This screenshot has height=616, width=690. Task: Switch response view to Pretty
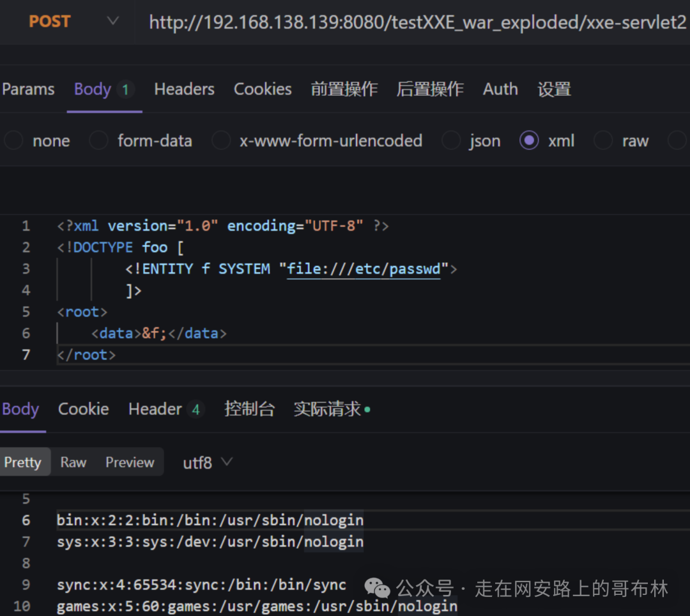point(23,462)
